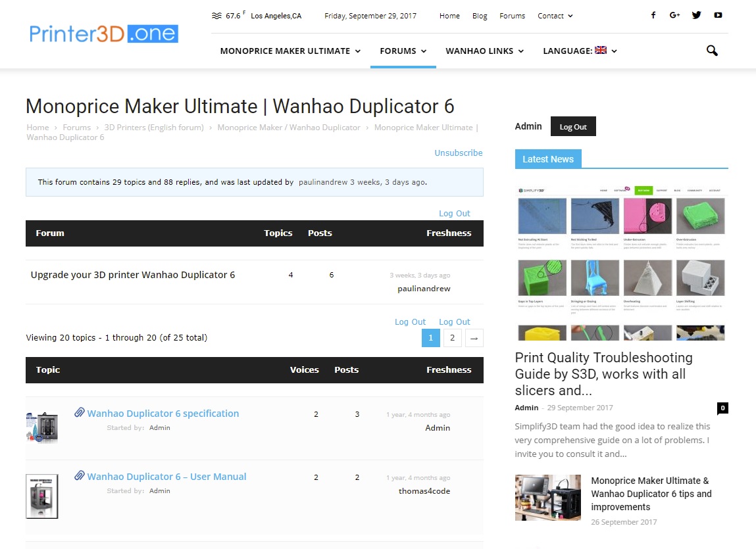
Task: Open the Google Plus social icon
Action: 674,15
